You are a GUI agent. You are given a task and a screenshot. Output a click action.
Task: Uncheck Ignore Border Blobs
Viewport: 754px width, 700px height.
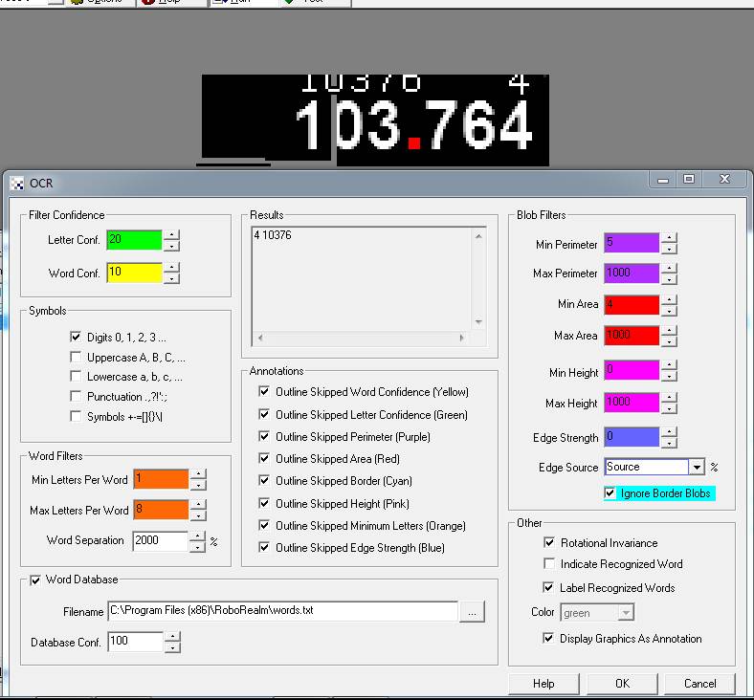[610, 493]
